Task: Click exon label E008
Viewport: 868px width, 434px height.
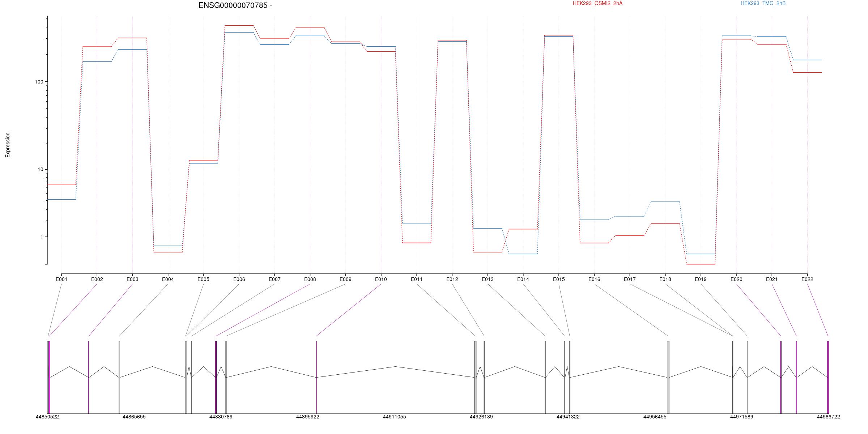Action: (310, 279)
